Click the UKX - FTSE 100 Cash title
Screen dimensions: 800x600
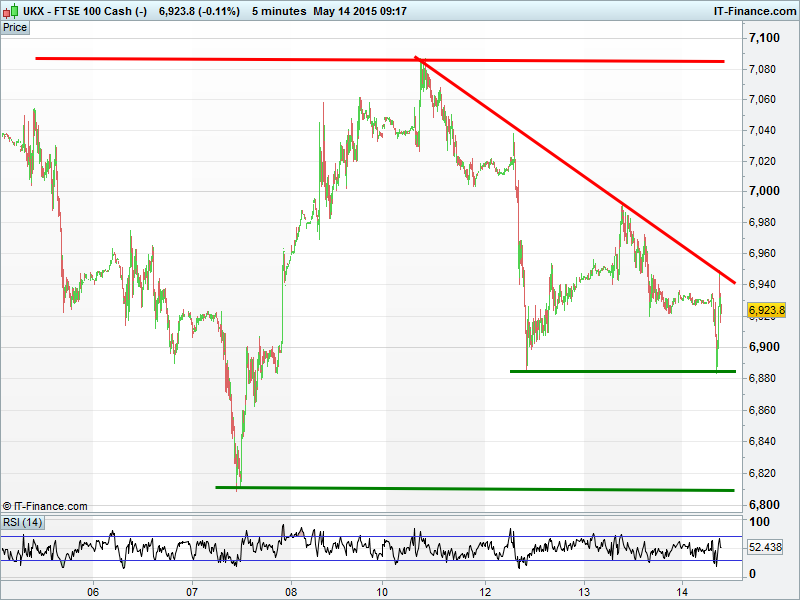click(85, 11)
